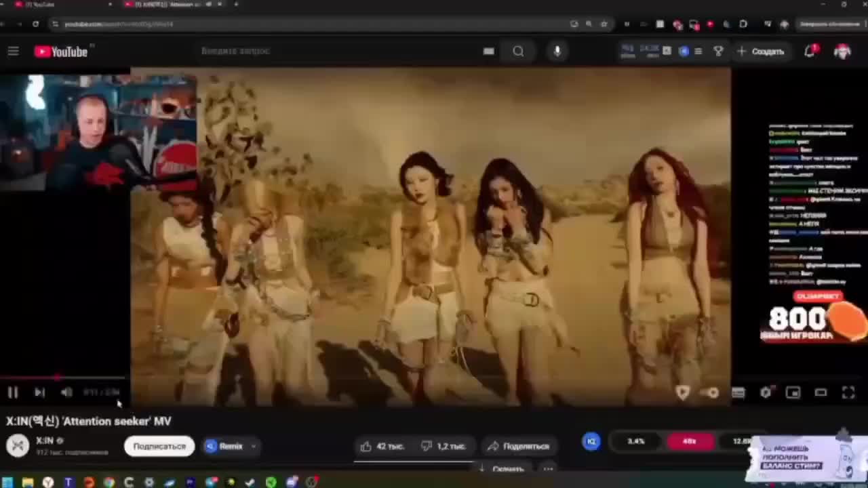Bookmark this page with the star
The width and height of the screenshot is (868, 488).
pyautogui.click(x=604, y=24)
